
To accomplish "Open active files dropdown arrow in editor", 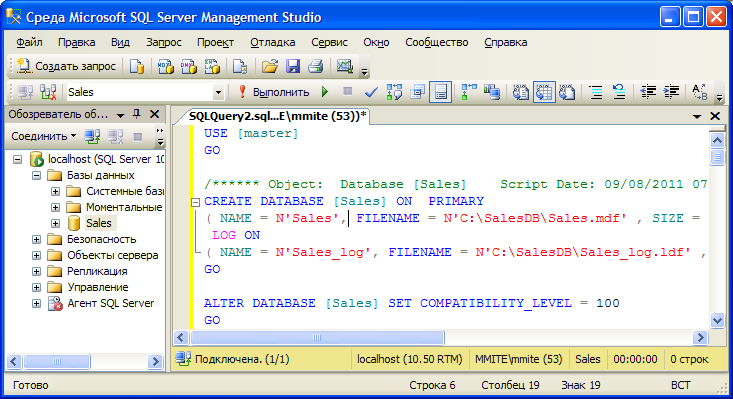I will coord(697,116).
